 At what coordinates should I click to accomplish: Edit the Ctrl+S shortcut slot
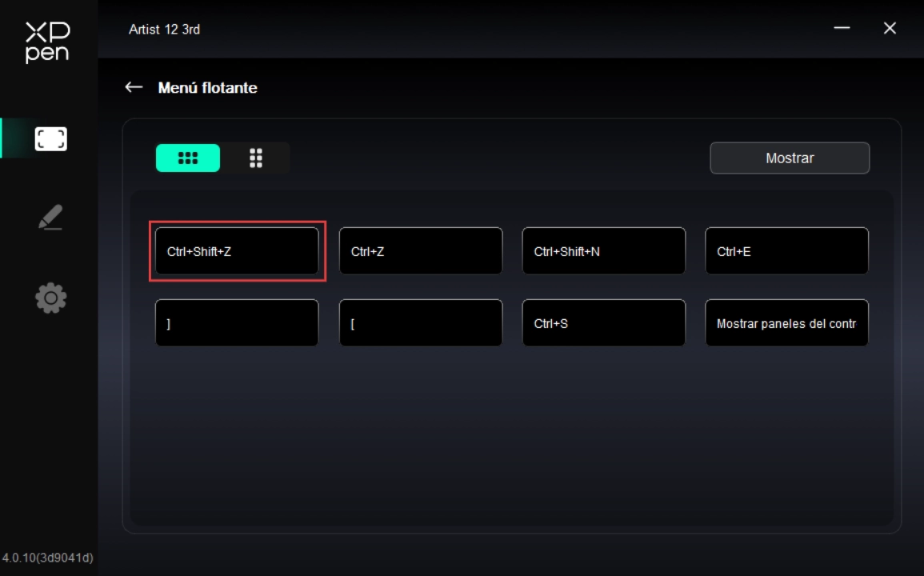tap(604, 323)
